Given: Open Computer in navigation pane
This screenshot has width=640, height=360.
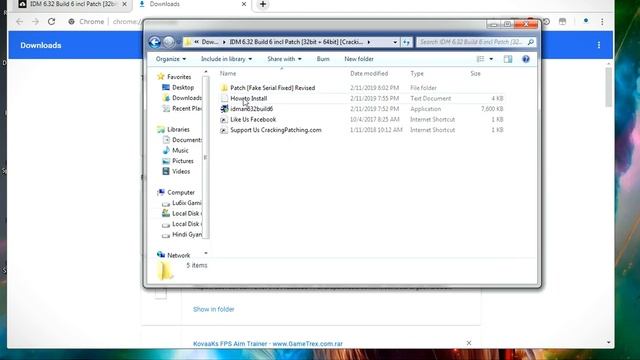Looking at the screenshot, I should [x=181, y=193].
